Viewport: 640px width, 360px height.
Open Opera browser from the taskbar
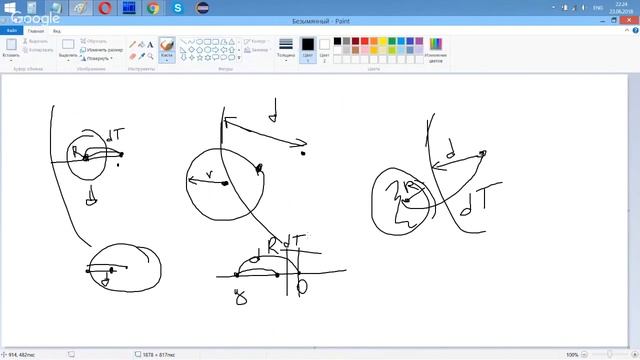[x=105, y=8]
